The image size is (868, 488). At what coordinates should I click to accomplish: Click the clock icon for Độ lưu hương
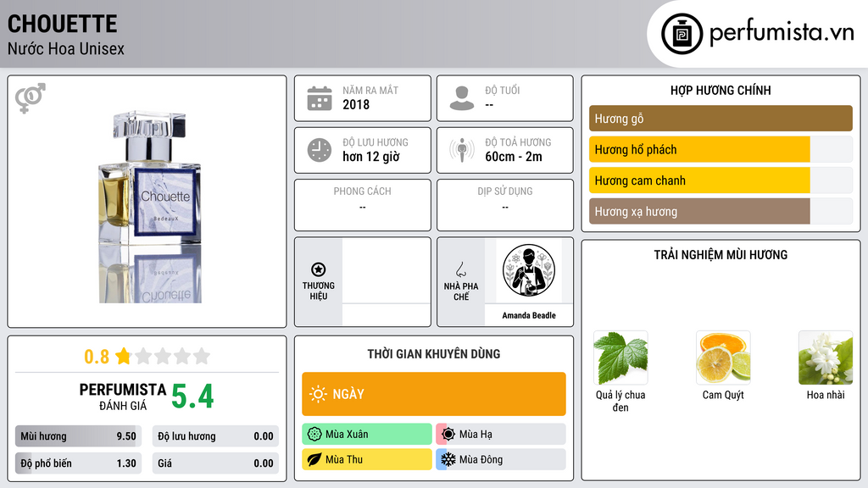(x=320, y=150)
